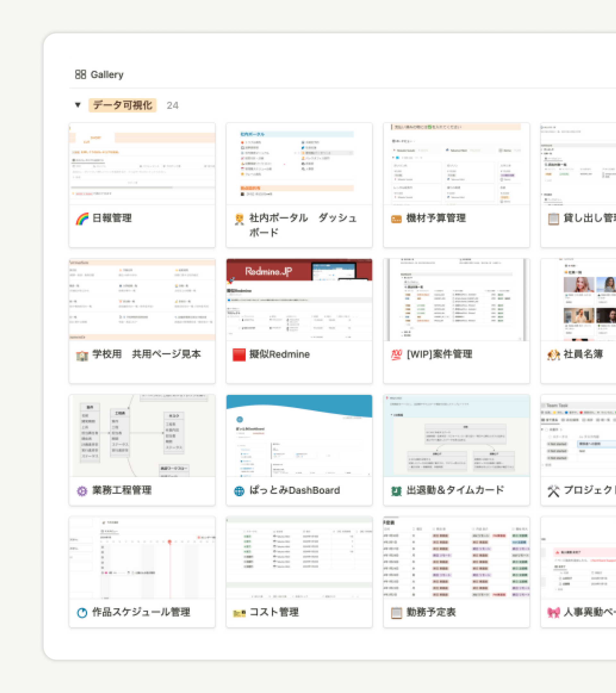
Task: Collapse the データ可視化 group triangle
Action: pyautogui.click(x=78, y=105)
